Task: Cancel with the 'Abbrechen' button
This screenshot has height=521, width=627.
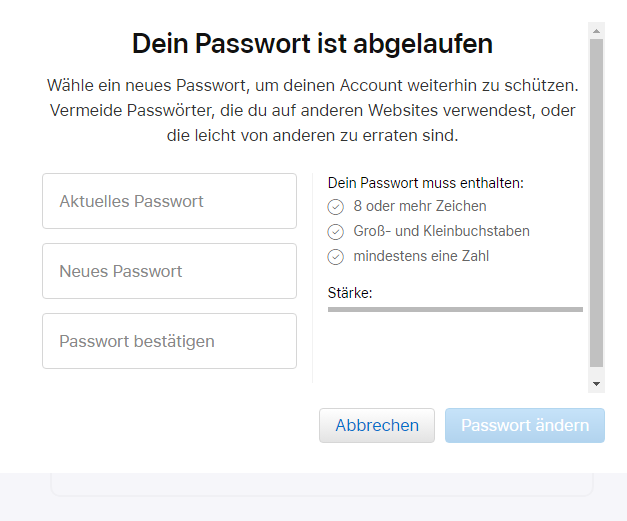Action: pyautogui.click(x=377, y=425)
